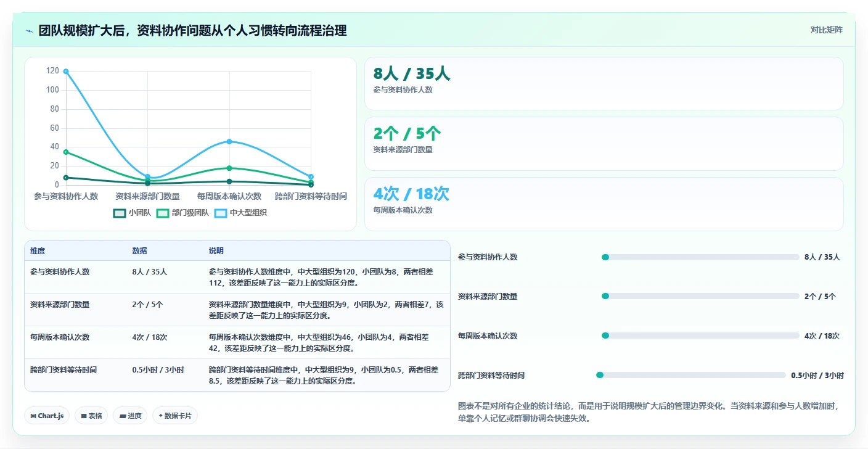Image resolution: width=868 pixels, height=449 pixels.
Task: Click the description mentioning 两者相差42
Action: coord(319,342)
